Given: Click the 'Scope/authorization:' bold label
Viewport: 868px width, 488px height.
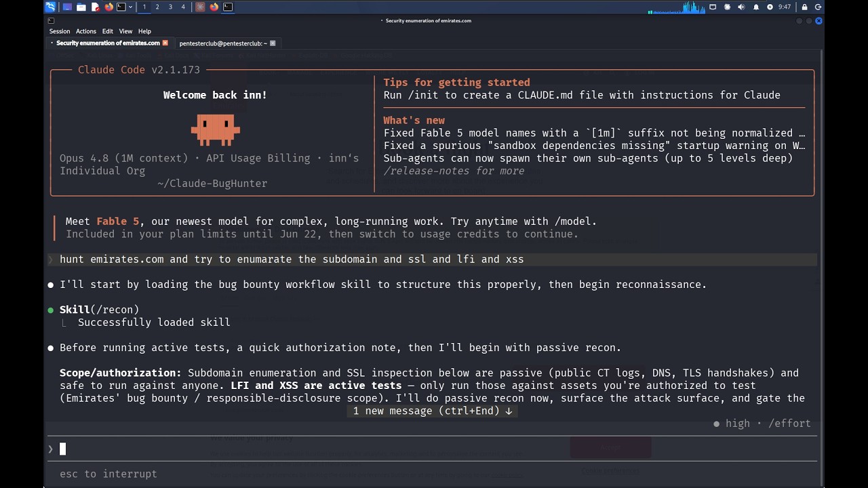Looking at the screenshot, I should coord(121,373).
